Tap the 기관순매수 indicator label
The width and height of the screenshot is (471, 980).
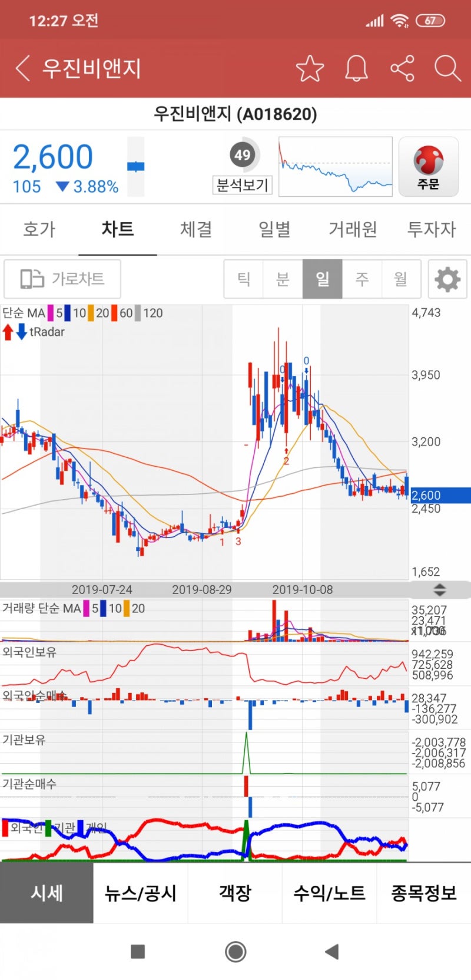tap(29, 784)
